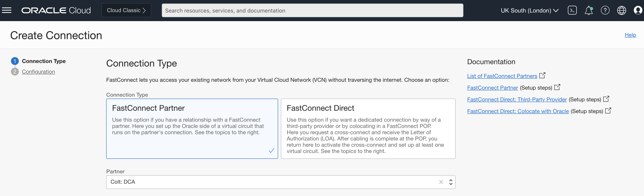Go to the Configuration step
This screenshot has height=196, width=644.
[38, 72]
